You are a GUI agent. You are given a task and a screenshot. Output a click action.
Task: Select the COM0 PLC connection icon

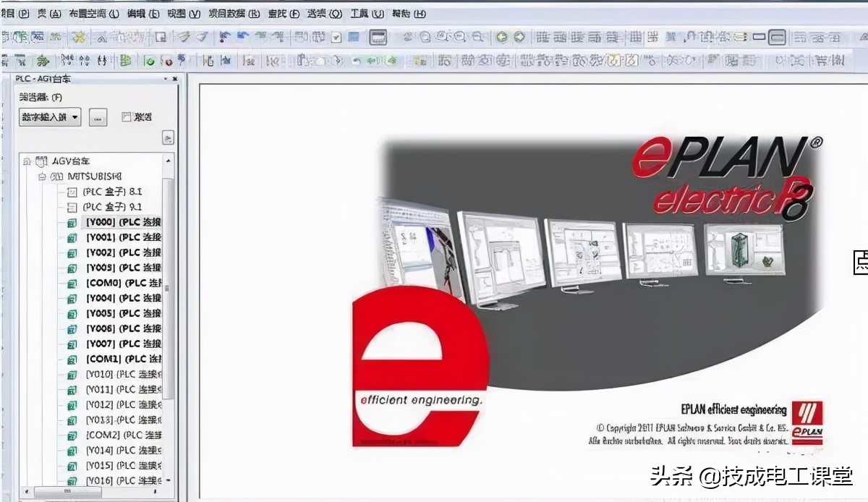click(x=72, y=284)
